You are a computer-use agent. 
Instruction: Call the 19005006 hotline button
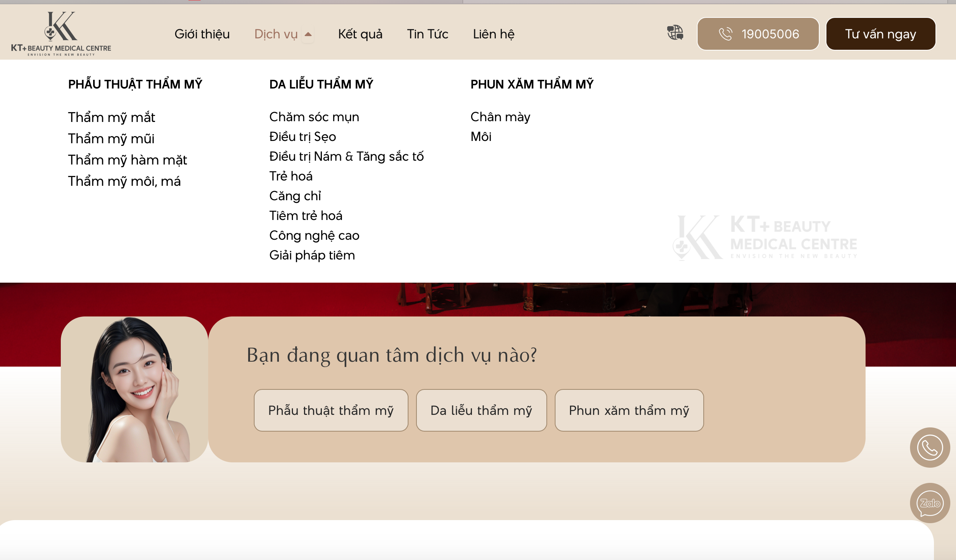pos(758,34)
